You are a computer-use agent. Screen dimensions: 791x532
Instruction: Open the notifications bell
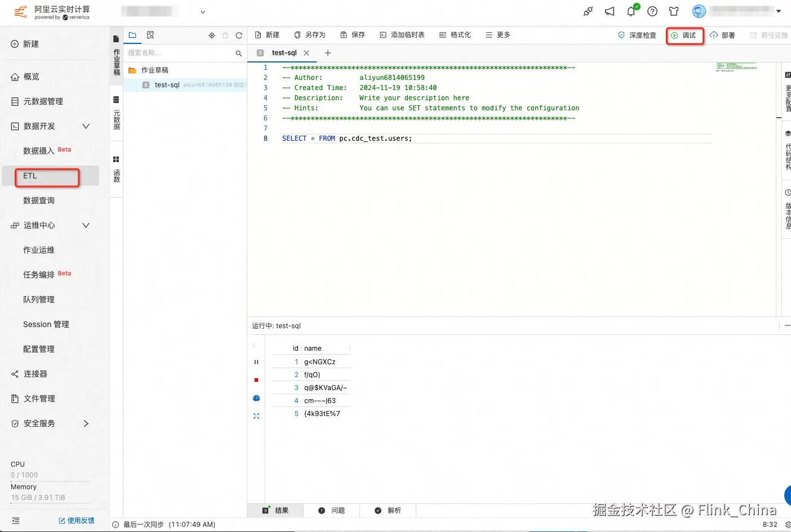pos(632,11)
